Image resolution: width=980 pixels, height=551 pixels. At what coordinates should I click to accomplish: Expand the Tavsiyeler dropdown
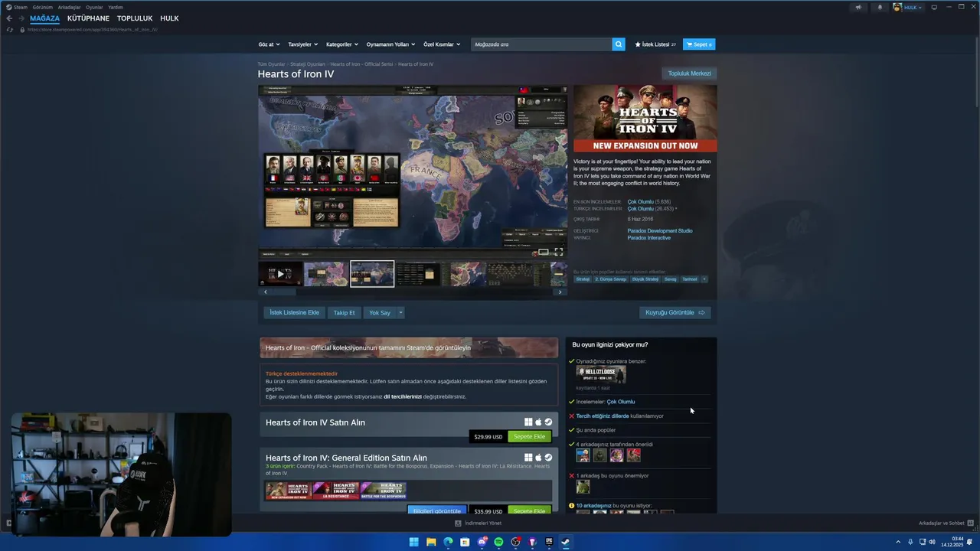tap(302, 44)
